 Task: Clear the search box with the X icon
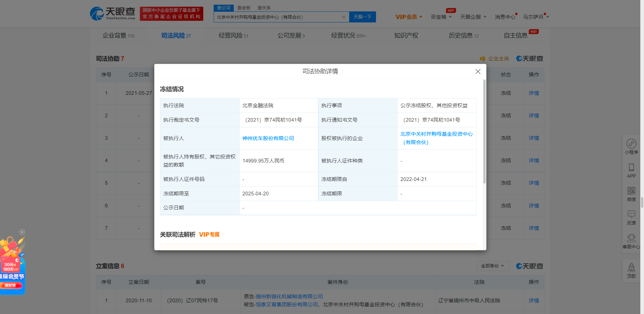pos(343,17)
